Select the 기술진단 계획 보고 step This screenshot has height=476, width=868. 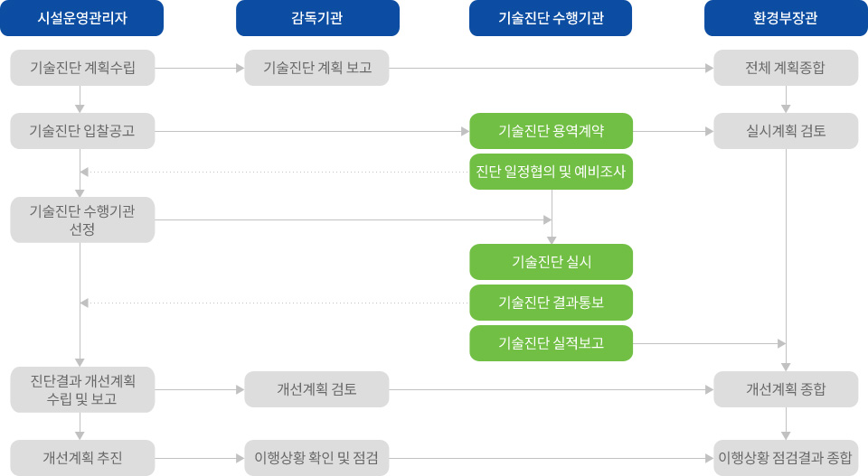[x=316, y=68]
